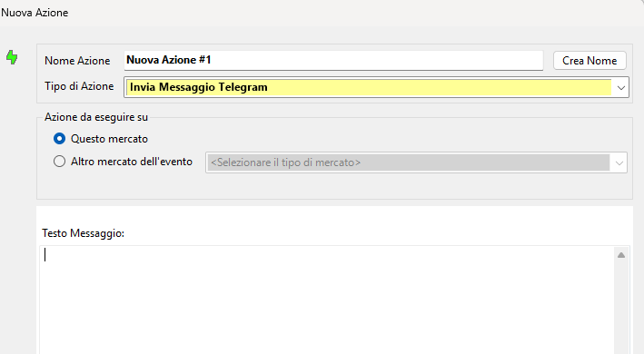
Task: Click the Altro mercato dell'evento label text
Action: (132, 162)
